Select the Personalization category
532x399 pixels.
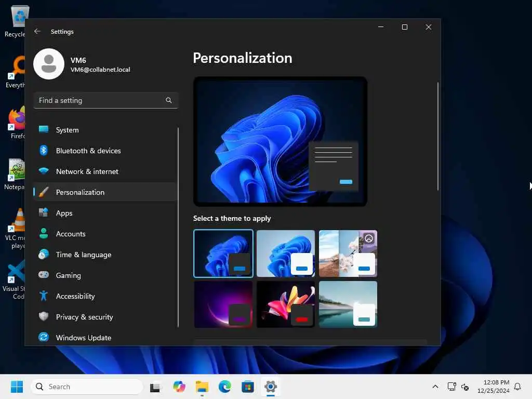point(105,192)
